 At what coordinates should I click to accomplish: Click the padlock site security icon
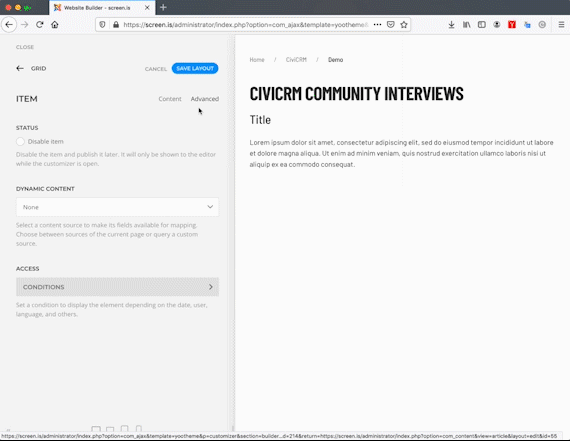point(116,25)
